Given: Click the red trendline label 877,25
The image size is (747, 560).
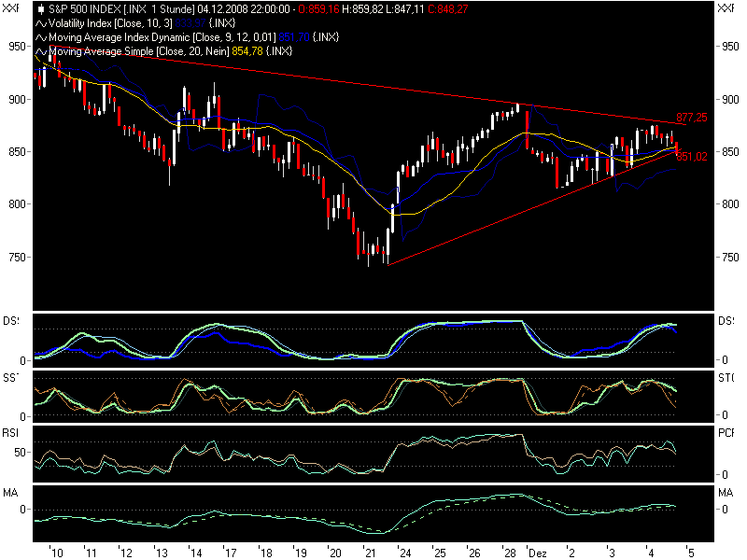Looking at the screenshot, I should [x=692, y=118].
